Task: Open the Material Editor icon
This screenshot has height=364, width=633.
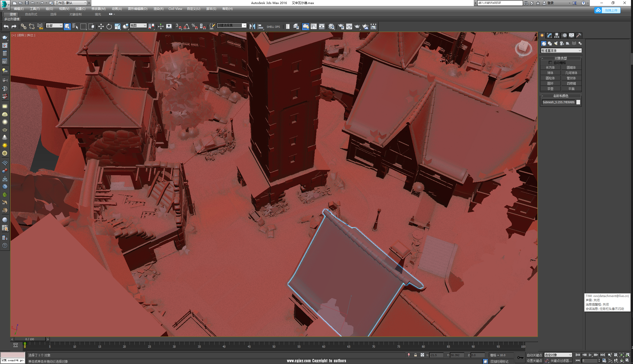Action: point(331,27)
